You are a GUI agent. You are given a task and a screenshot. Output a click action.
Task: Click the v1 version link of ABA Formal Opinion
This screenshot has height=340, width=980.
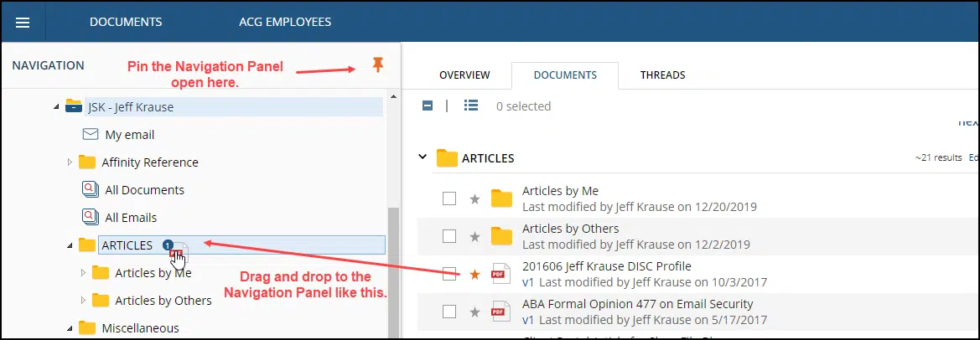[528, 320]
